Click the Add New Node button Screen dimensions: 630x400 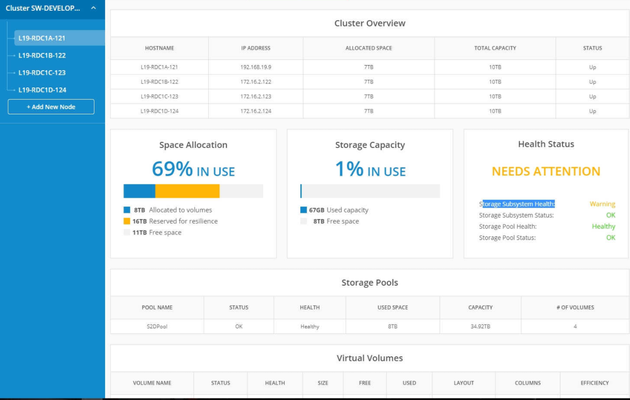(x=51, y=107)
